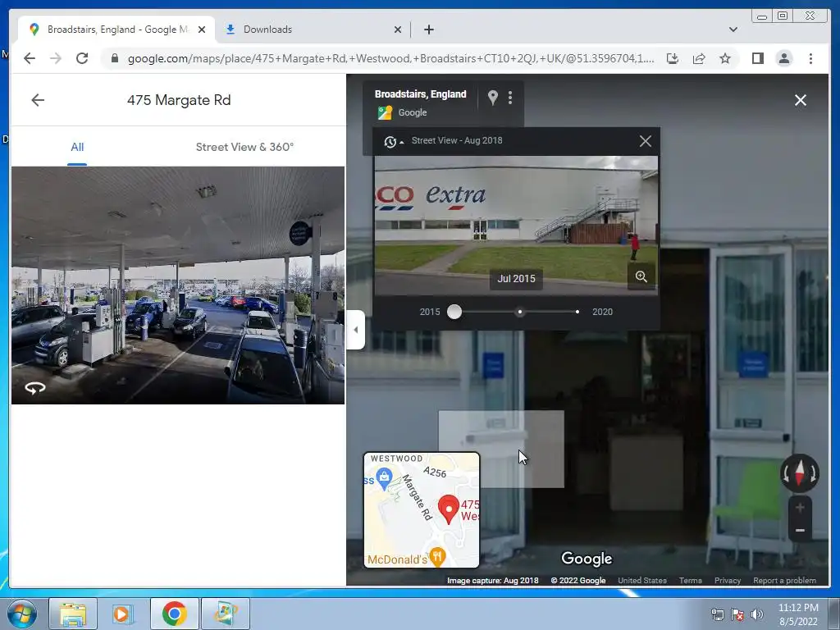Go back with the browser back arrow
Image resolution: width=840 pixels, height=630 pixels.
pyautogui.click(x=30, y=58)
